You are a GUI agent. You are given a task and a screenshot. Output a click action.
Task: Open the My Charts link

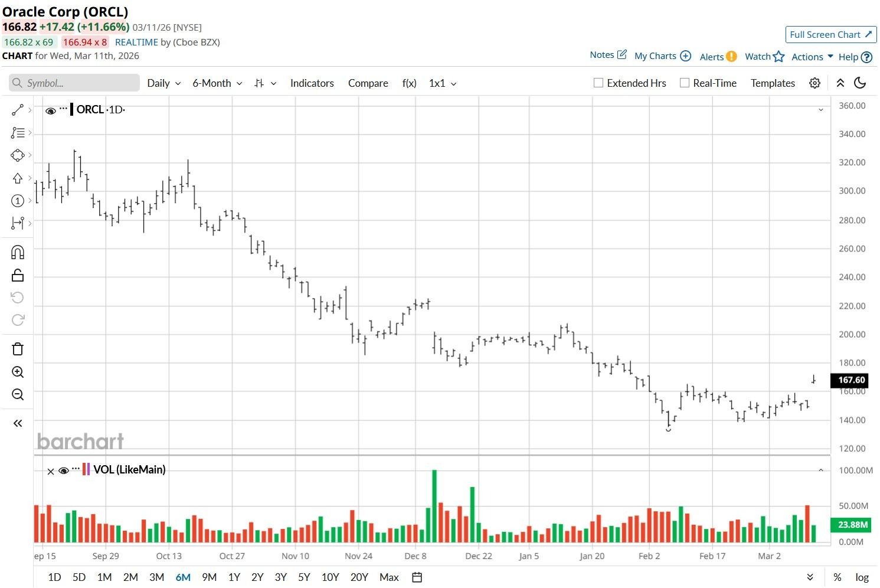[655, 56]
